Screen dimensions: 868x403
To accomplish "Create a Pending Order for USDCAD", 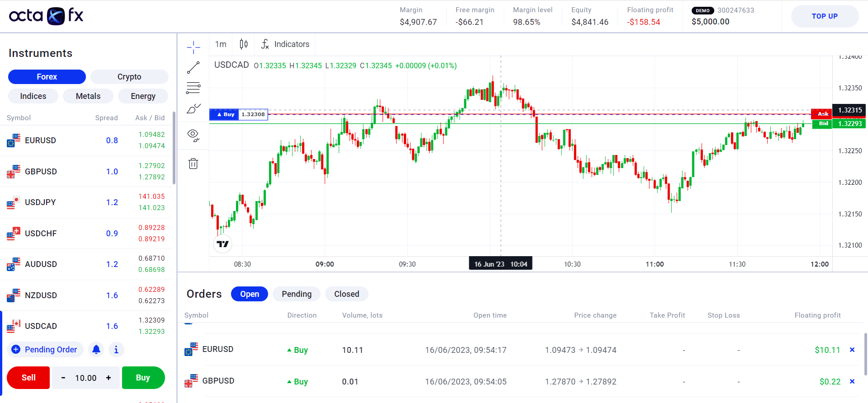I will coord(45,350).
